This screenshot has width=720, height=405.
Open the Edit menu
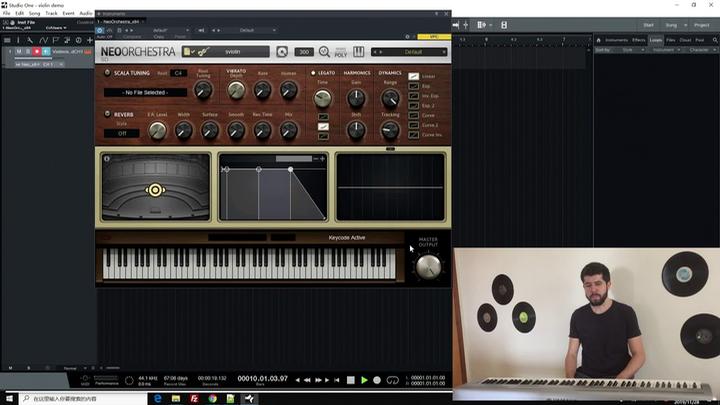coord(19,13)
